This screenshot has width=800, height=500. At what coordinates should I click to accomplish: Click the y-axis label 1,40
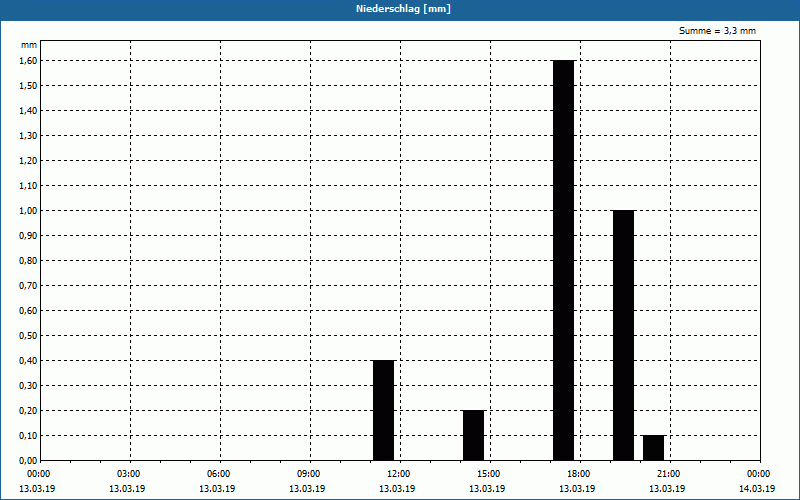pos(28,110)
